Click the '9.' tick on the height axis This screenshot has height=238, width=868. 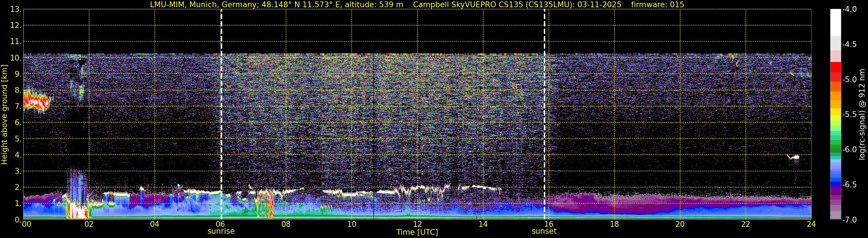pos(18,74)
